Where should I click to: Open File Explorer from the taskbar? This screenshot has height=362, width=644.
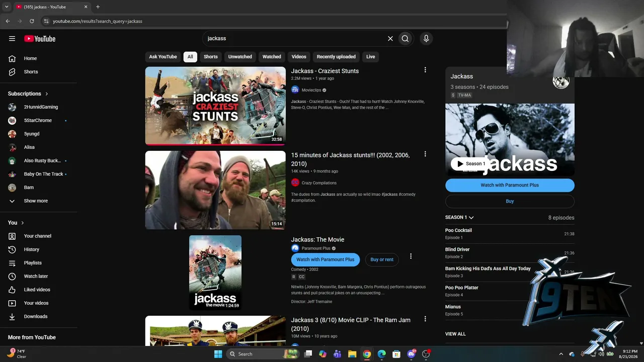click(x=352, y=354)
